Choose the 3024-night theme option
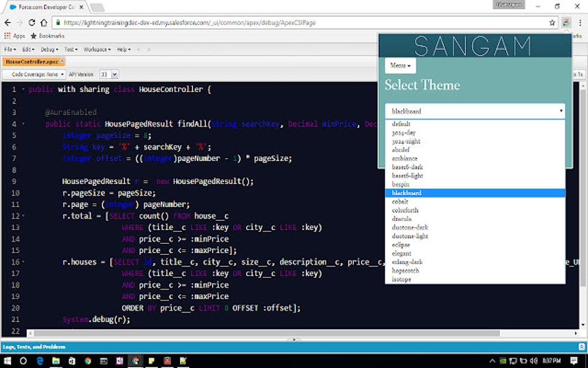This screenshot has width=588, height=368. tap(475, 141)
